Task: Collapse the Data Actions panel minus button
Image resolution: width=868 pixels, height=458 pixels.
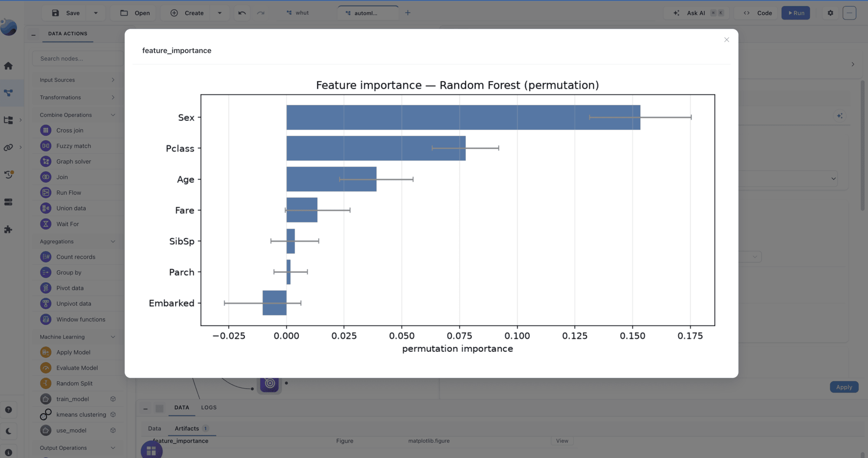Action: point(33,34)
